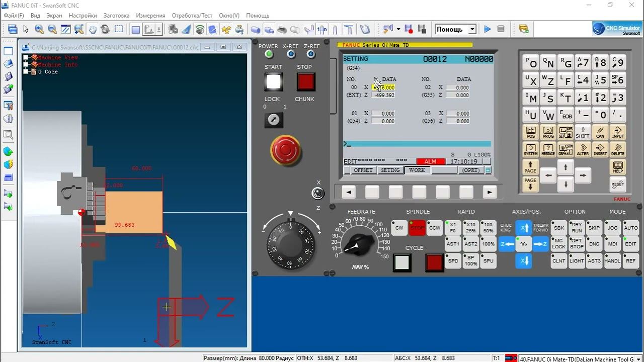Select the WORK soft key tab
The image size is (644, 362).
coord(417,170)
